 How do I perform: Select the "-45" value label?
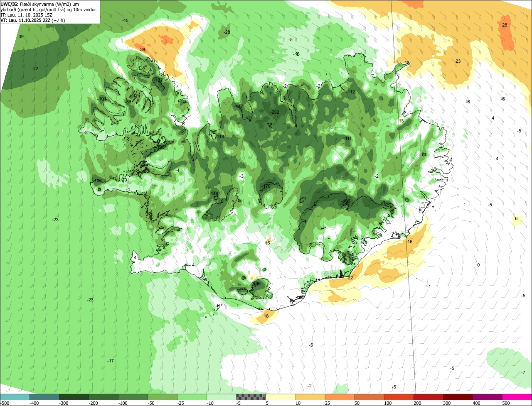125,21
